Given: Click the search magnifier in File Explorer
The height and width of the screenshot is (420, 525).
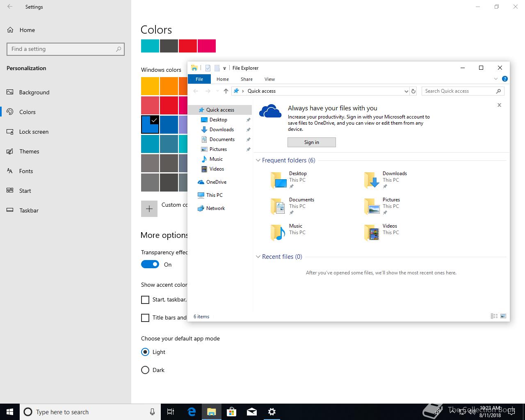Looking at the screenshot, I should [499, 91].
